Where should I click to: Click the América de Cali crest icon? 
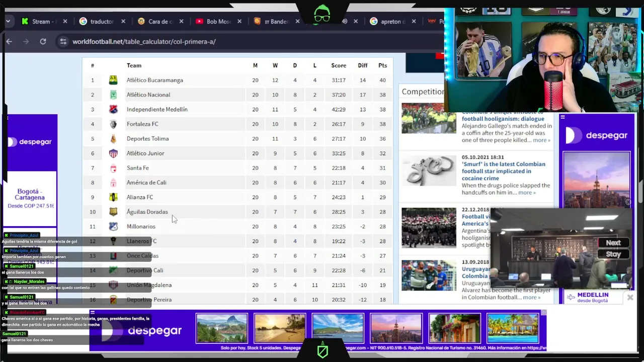point(113,183)
